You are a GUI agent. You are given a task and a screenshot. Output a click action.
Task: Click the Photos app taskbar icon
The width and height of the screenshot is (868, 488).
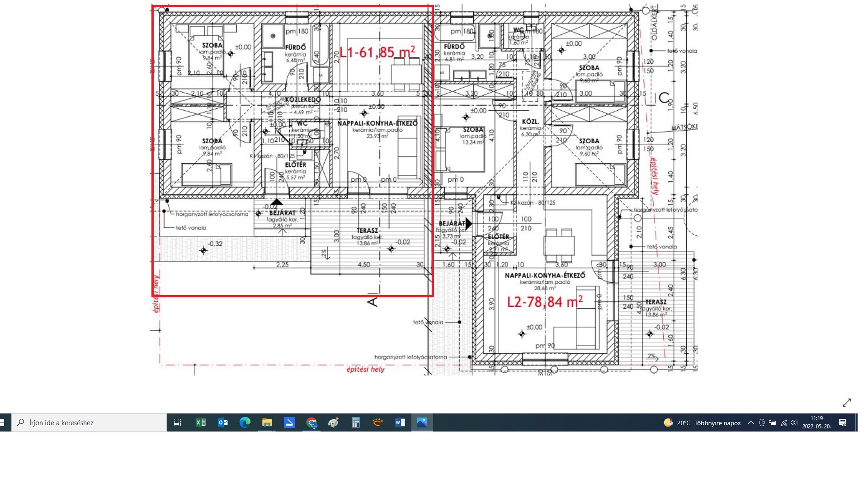pos(422,422)
